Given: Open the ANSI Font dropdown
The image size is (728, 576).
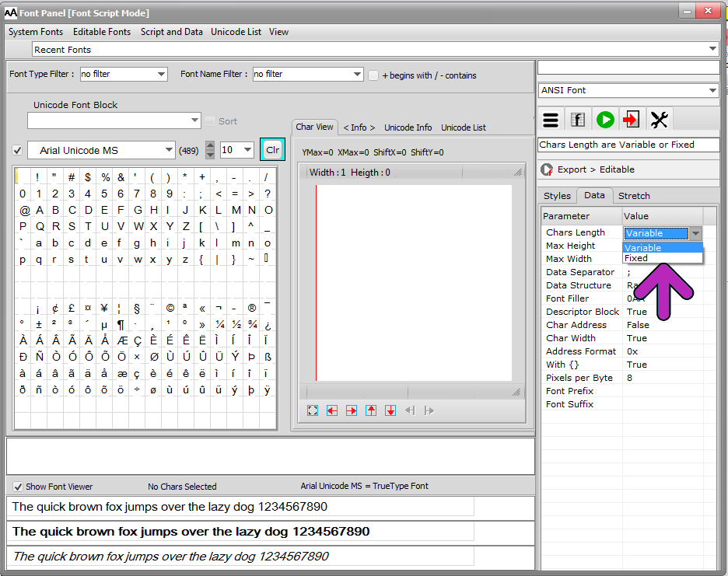Looking at the screenshot, I should pos(712,90).
